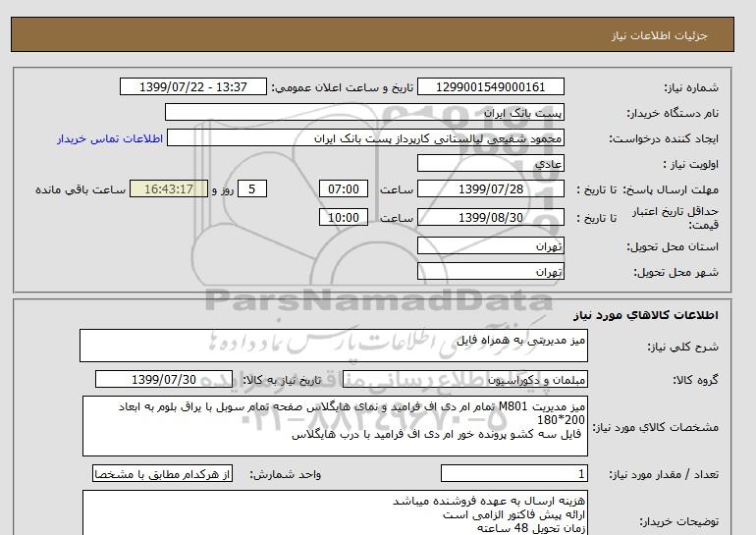The height and width of the screenshot is (535, 756).
Task: Click the شرح کلی نیاز label
Action: click(x=682, y=347)
